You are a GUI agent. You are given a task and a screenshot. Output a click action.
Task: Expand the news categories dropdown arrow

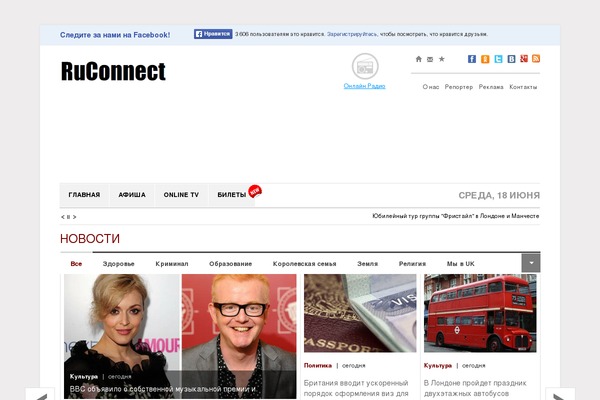pyautogui.click(x=531, y=263)
